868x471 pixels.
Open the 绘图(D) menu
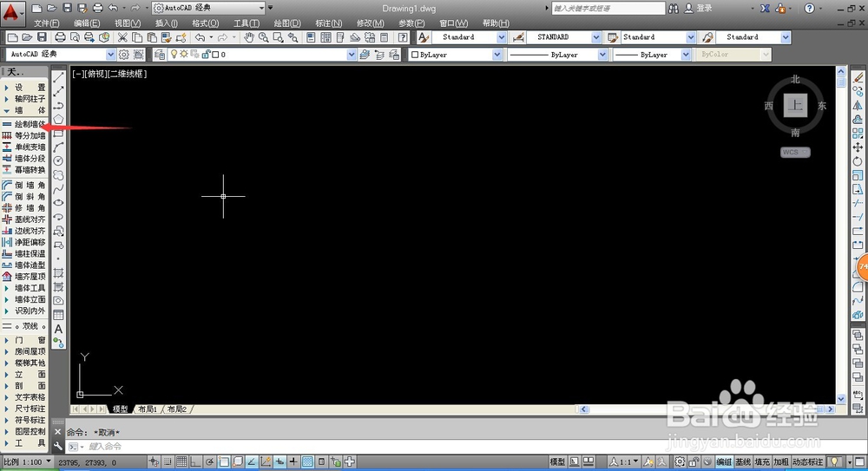[x=287, y=23]
